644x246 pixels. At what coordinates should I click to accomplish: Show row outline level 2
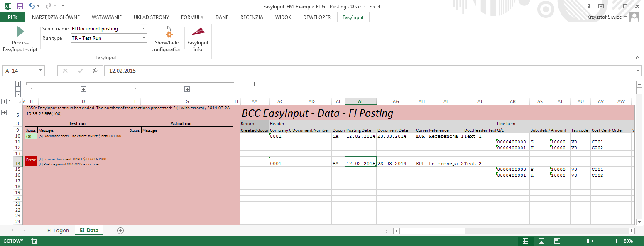pyautogui.click(x=9, y=101)
